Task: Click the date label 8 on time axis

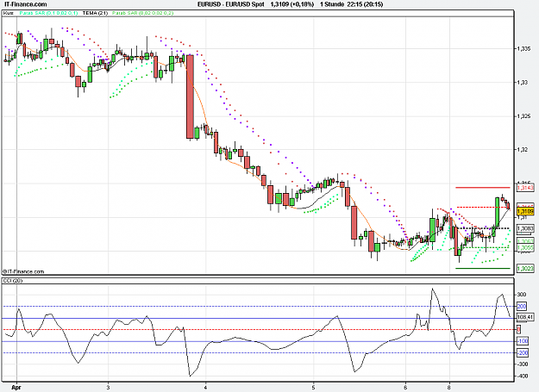Action: pyautogui.click(x=449, y=387)
